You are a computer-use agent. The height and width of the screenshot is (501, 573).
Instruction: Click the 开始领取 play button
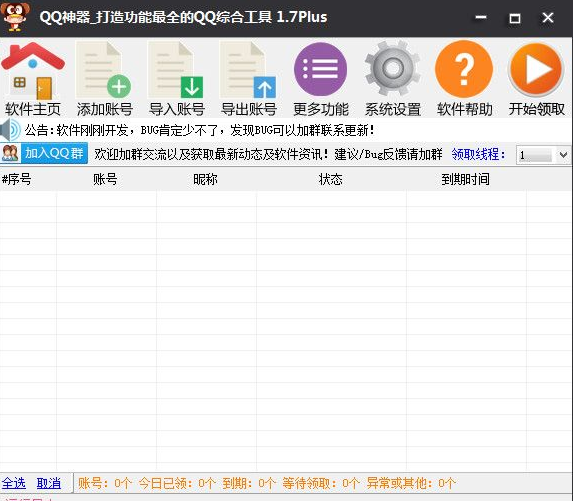(536, 69)
